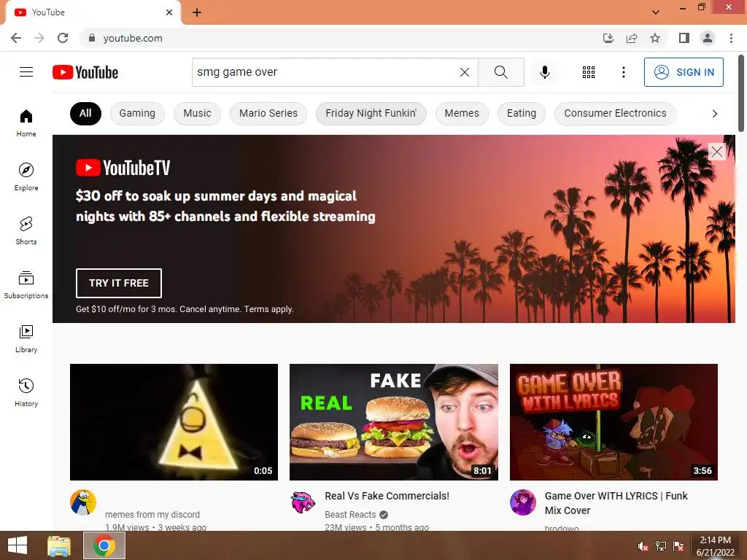Open Library in sidebar

pyautogui.click(x=26, y=338)
